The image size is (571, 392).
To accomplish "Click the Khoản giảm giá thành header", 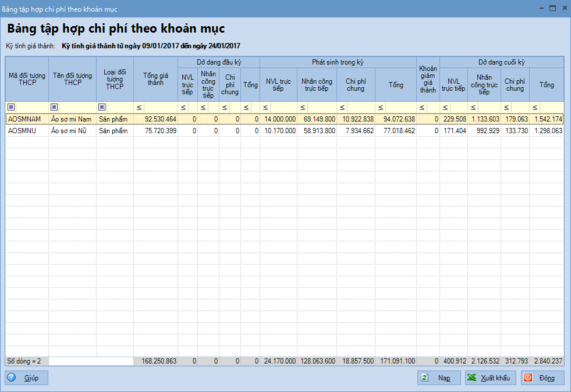I will tap(428, 79).
